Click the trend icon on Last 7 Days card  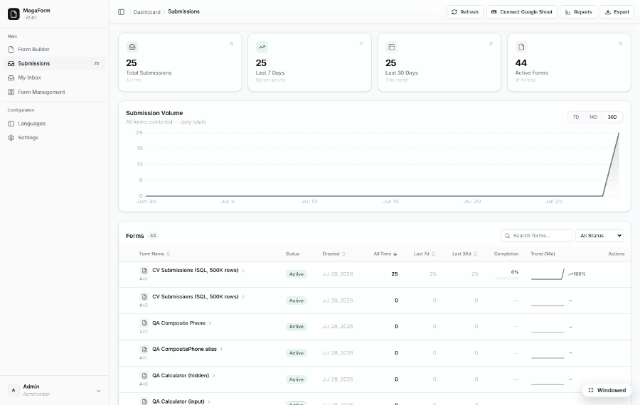pyautogui.click(x=262, y=47)
